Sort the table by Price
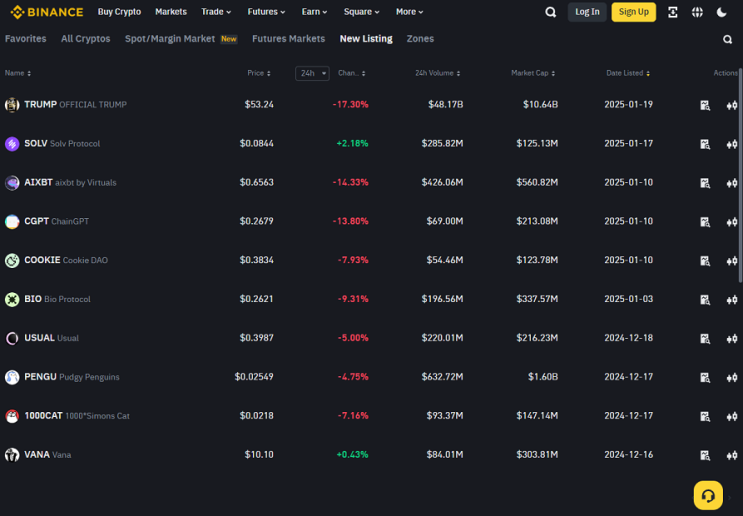The width and height of the screenshot is (743, 516). (x=259, y=73)
